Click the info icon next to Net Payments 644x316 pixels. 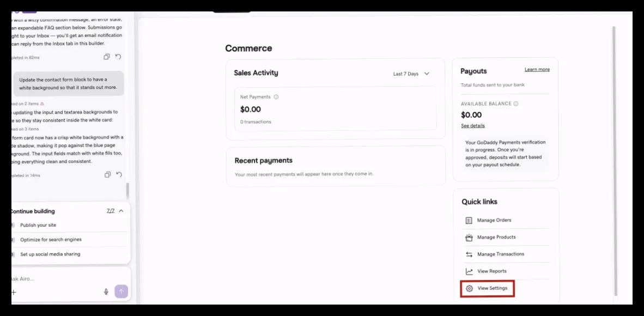pos(276,97)
